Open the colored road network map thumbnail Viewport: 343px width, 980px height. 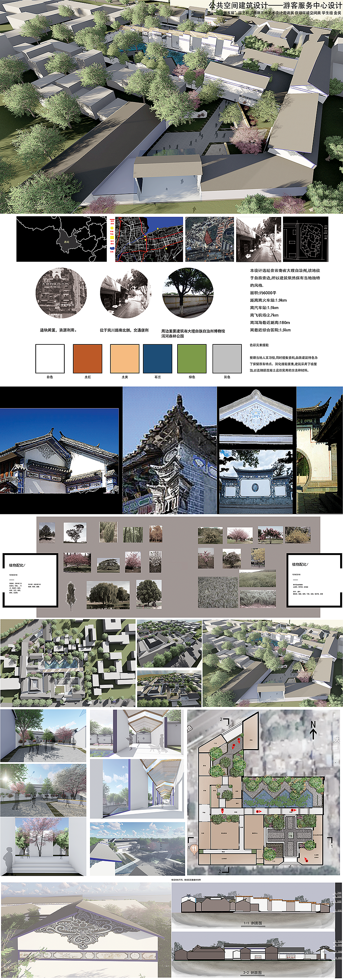149,239
